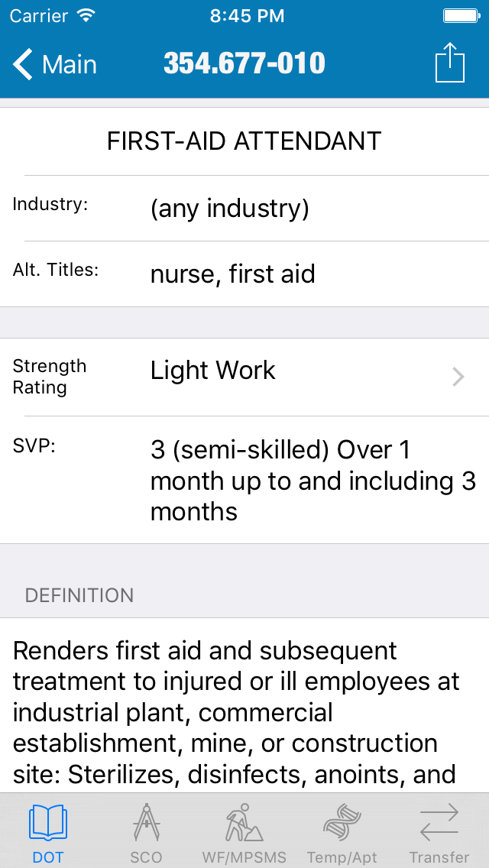
Task: Tap the 354.677-010 title
Action: click(x=244, y=63)
